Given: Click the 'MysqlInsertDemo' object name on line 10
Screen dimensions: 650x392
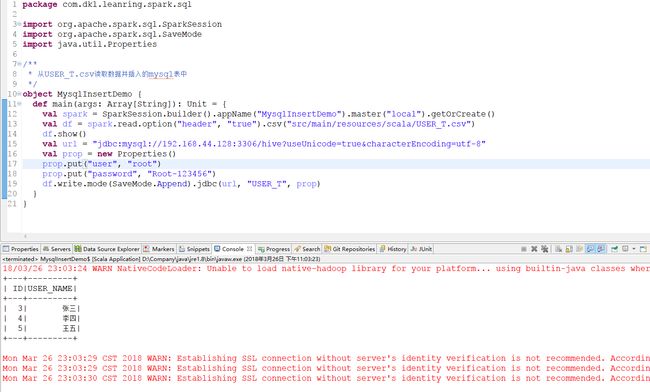Looking at the screenshot, I should point(95,94).
